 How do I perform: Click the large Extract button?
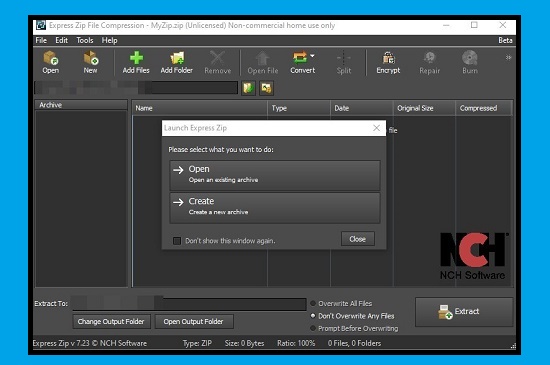point(464,312)
